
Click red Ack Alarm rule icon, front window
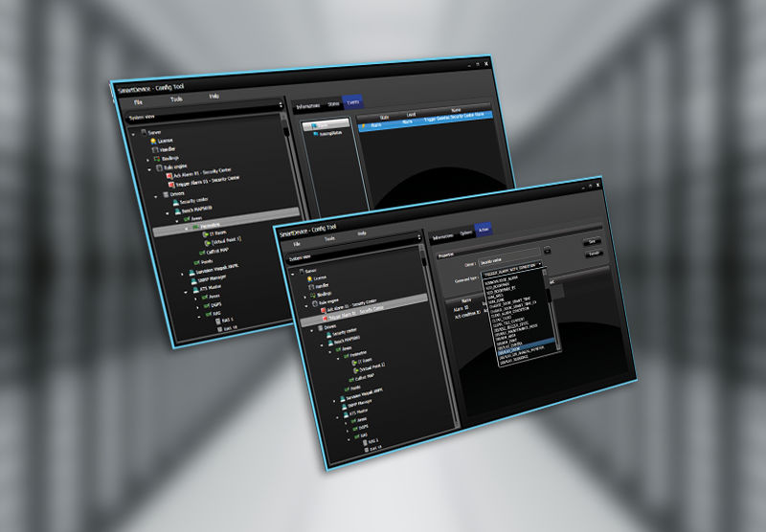[x=323, y=310]
